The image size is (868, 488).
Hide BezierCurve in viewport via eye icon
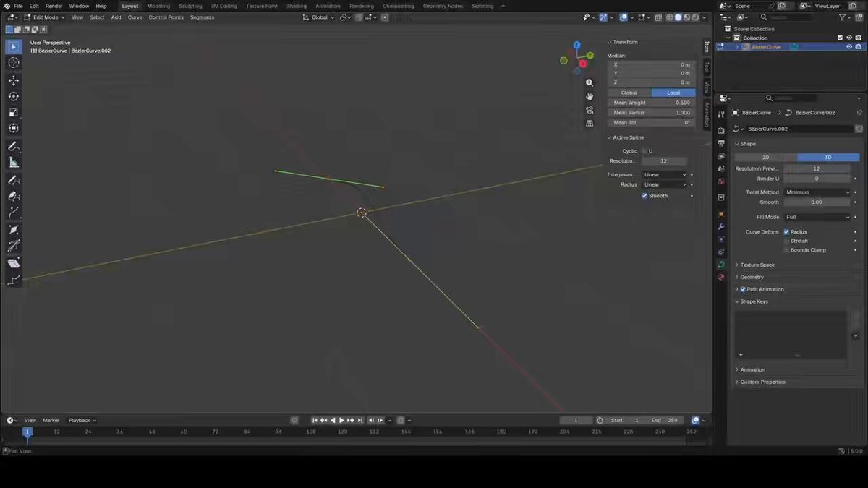pos(849,47)
